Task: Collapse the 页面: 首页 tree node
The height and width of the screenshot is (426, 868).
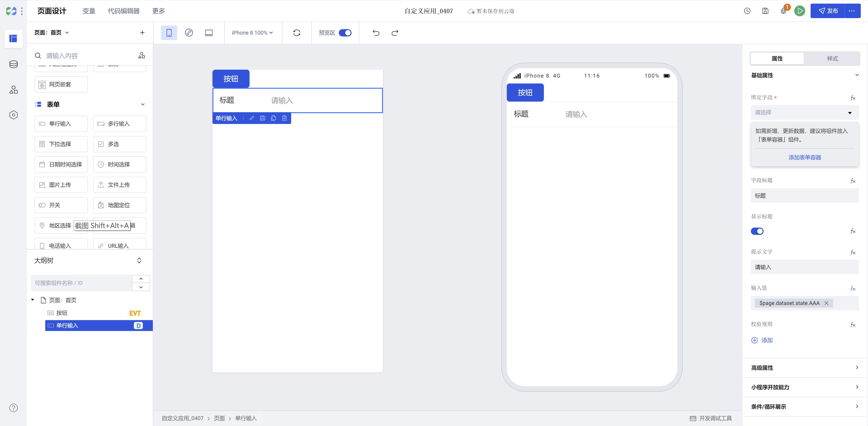Action: click(33, 300)
